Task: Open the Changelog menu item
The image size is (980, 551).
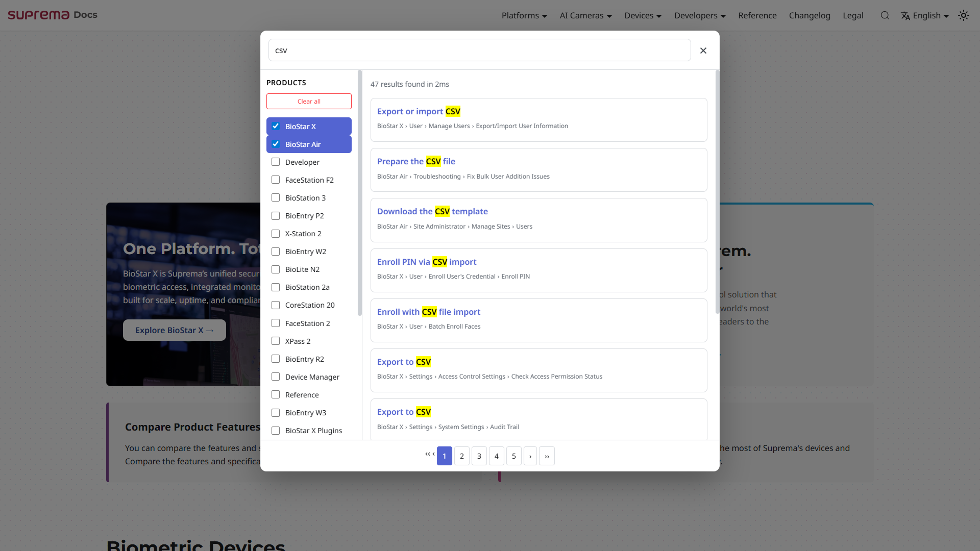Action: (x=809, y=15)
